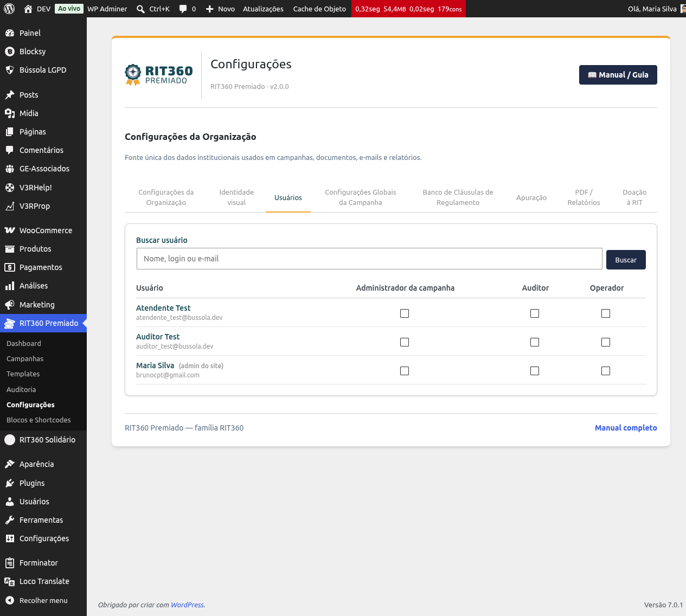This screenshot has width=686, height=616.
Task: Open the Apuração tab
Action: tap(531, 197)
